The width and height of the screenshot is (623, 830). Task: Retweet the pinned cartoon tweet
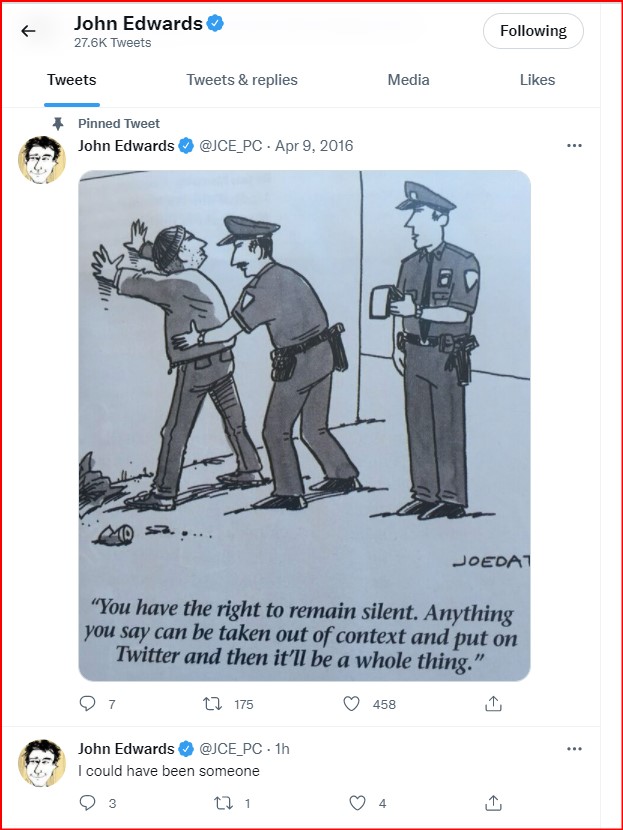pos(213,703)
